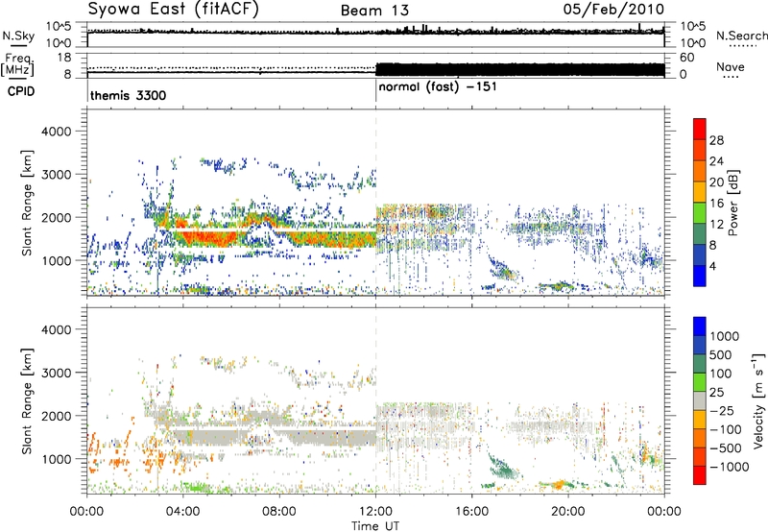The height and width of the screenshot is (532, 768).
Task: Click the "Nave" legend label
Action: [x=731, y=66]
